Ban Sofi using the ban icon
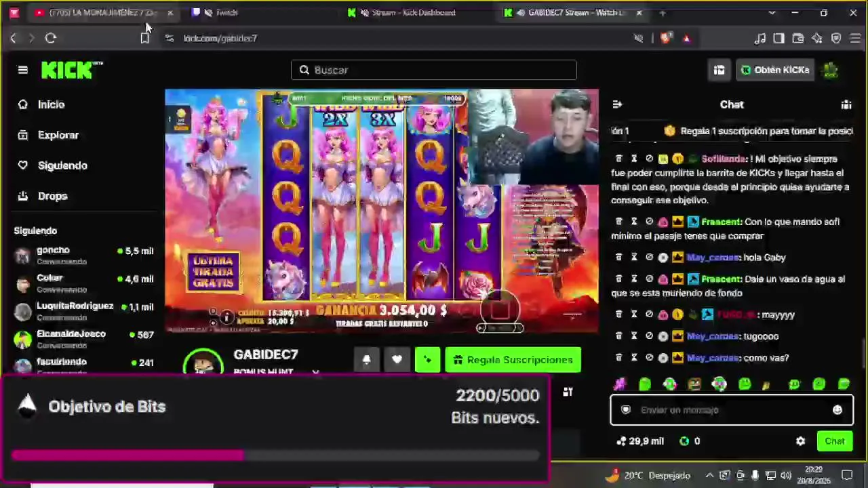Screen dimensions: 868x488 pos(649,159)
